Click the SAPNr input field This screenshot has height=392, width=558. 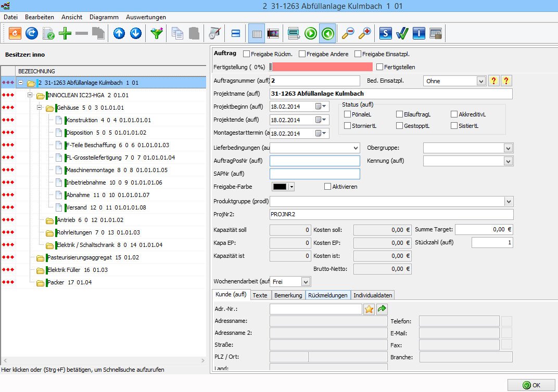314,174
